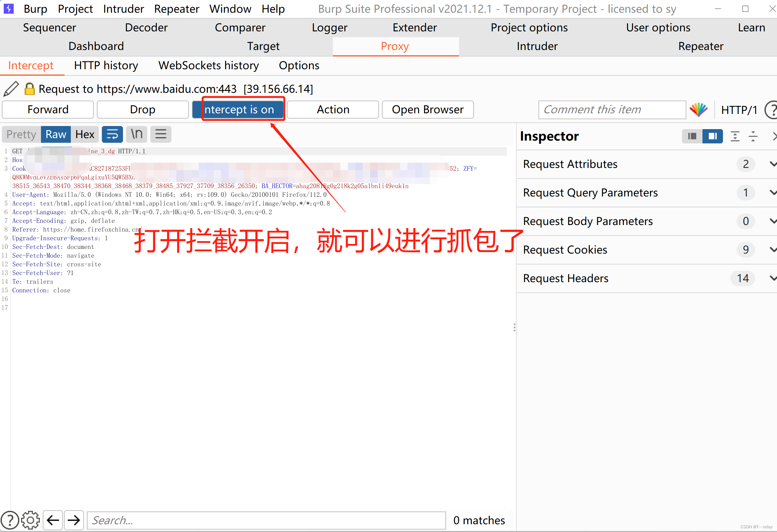Toggle the word wrap icon in editor toolbar
777x532 pixels.
pyautogui.click(x=112, y=134)
